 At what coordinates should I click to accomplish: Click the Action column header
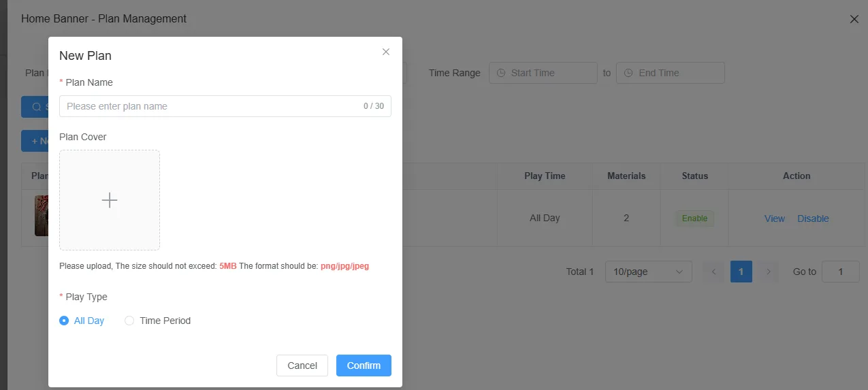coord(797,176)
